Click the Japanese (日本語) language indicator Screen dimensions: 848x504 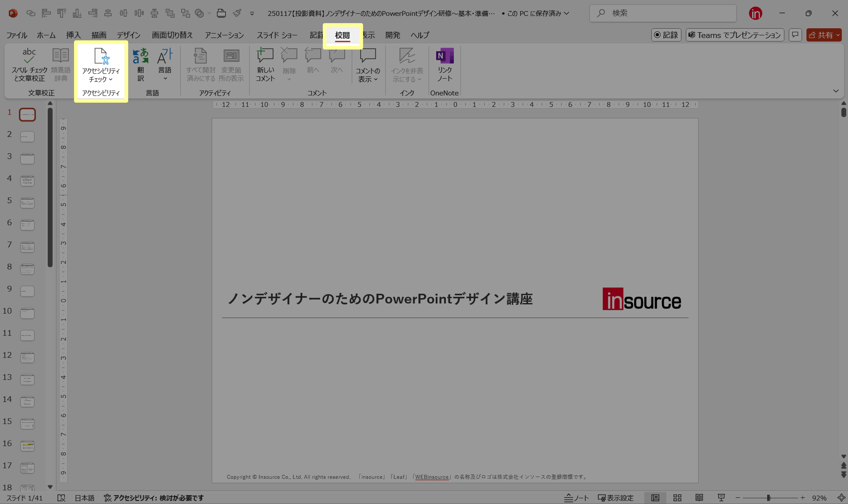pyautogui.click(x=85, y=498)
